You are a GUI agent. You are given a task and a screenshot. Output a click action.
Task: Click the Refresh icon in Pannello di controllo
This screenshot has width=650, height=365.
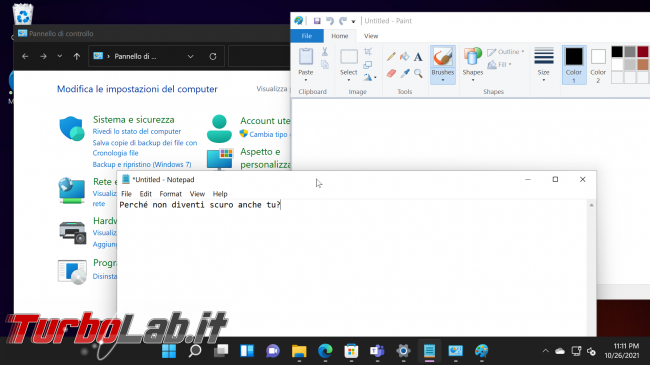click(213, 56)
